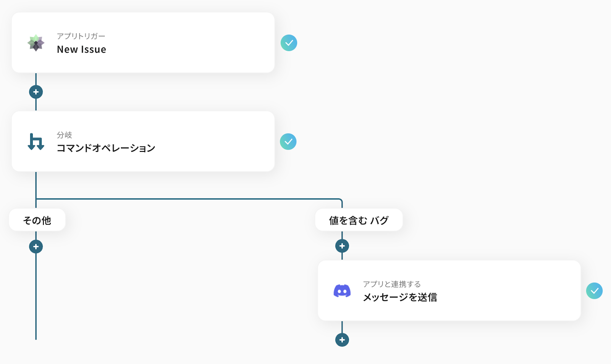Click the checkmark beside コマンドオペレーション step
The width and height of the screenshot is (611, 364).
point(288,142)
